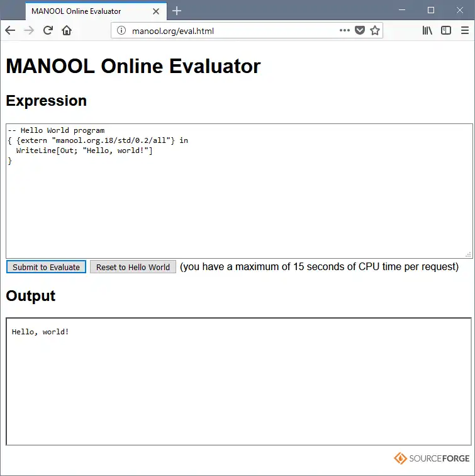Show site information icon in address bar
The image size is (475, 476).
pyautogui.click(x=121, y=30)
